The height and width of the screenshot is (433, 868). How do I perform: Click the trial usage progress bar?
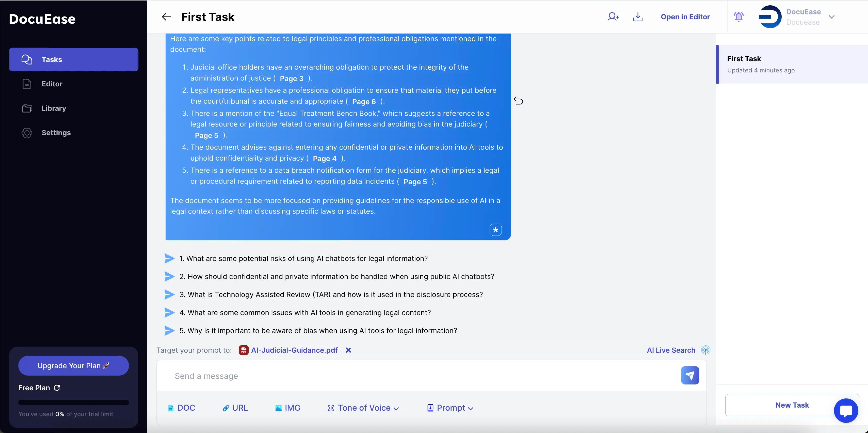(73, 402)
